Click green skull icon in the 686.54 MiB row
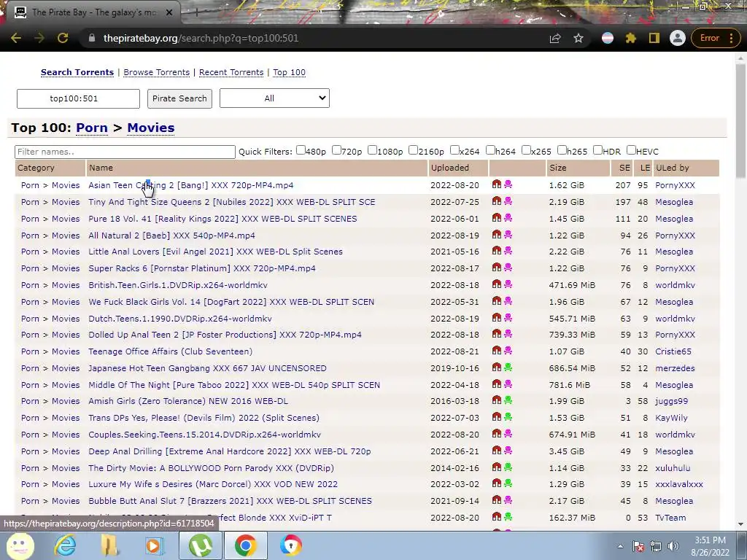 (508, 367)
